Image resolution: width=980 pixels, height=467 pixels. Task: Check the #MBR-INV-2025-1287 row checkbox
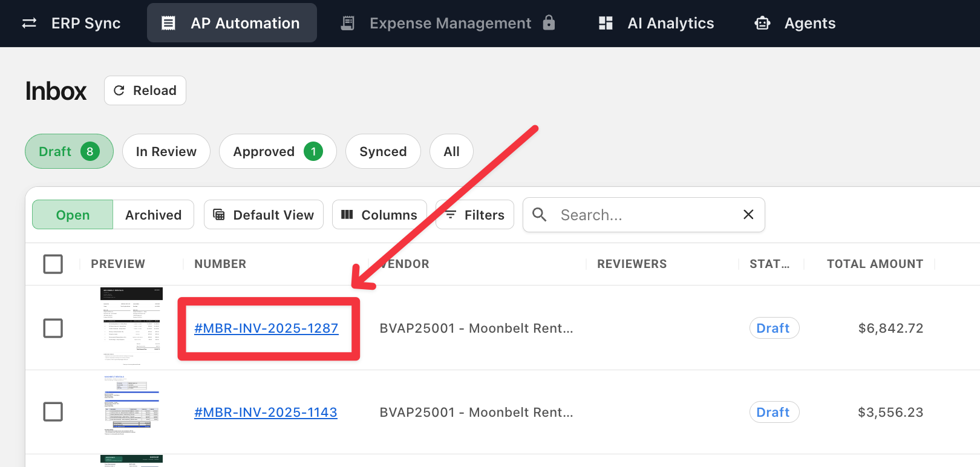[x=53, y=328]
